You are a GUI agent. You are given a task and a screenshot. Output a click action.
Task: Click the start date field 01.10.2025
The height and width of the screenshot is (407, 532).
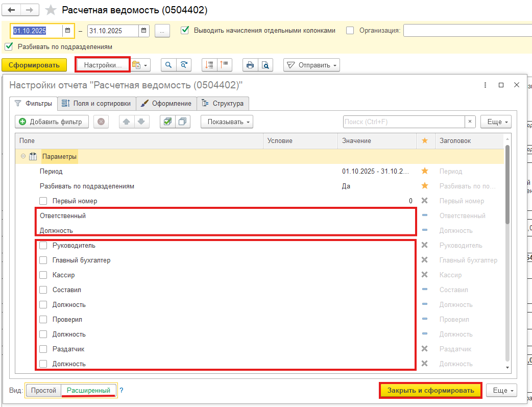point(36,31)
